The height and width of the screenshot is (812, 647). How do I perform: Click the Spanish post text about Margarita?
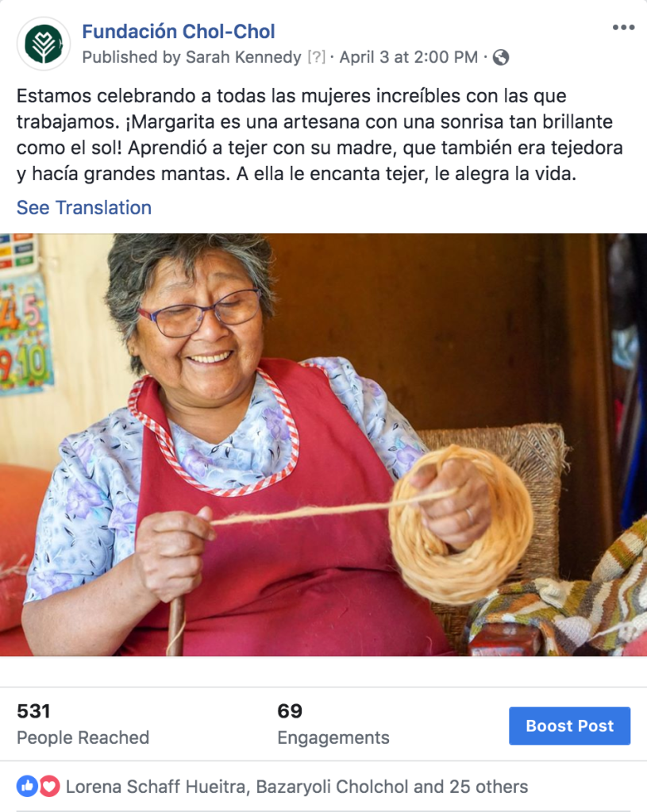click(320, 135)
